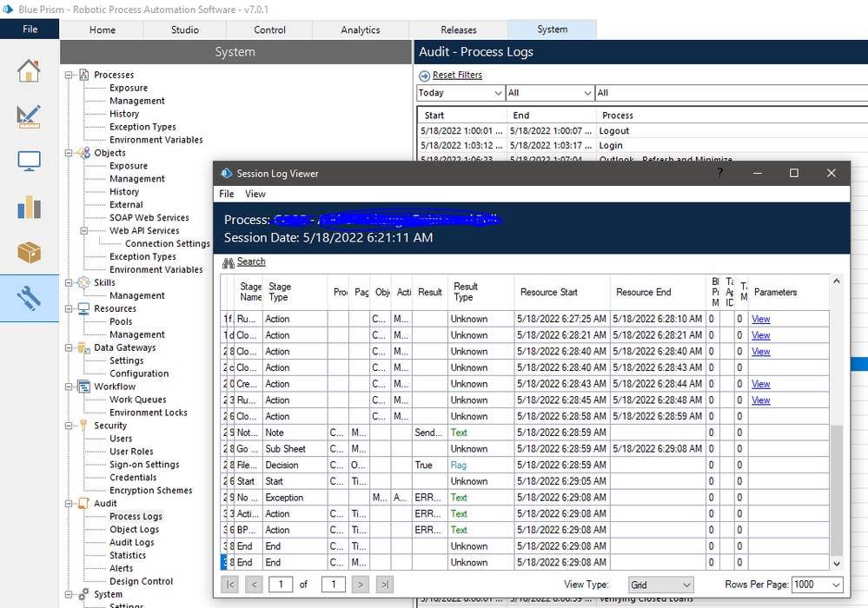Open the View Type Grid dropdown

pos(661,585)
